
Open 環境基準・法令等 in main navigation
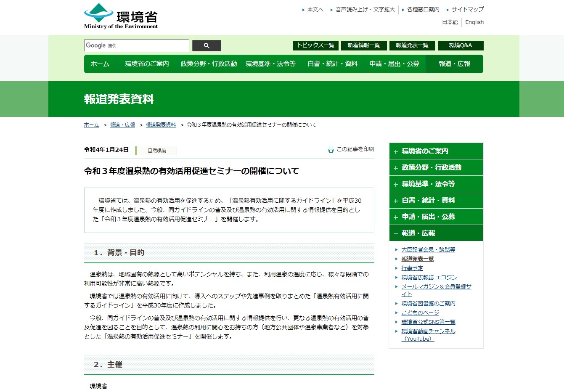pyautogui.click(x=270, y=64)
